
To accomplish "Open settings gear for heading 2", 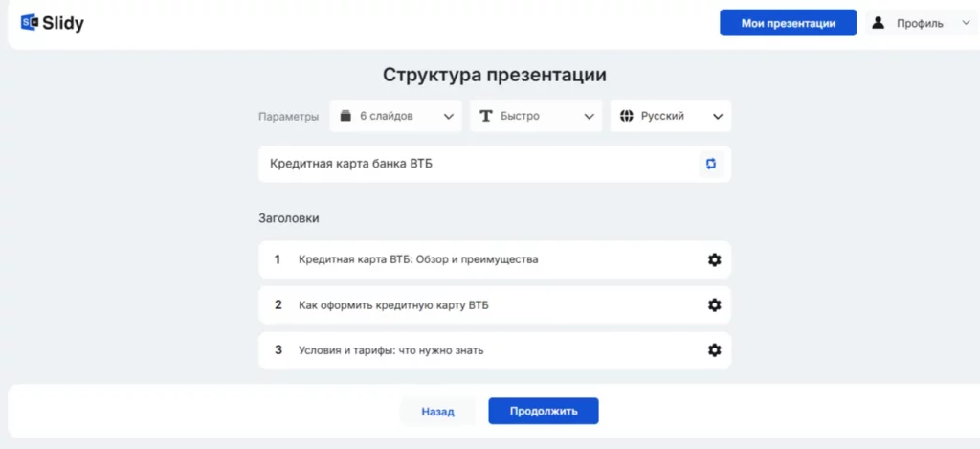I will point(714,305).
